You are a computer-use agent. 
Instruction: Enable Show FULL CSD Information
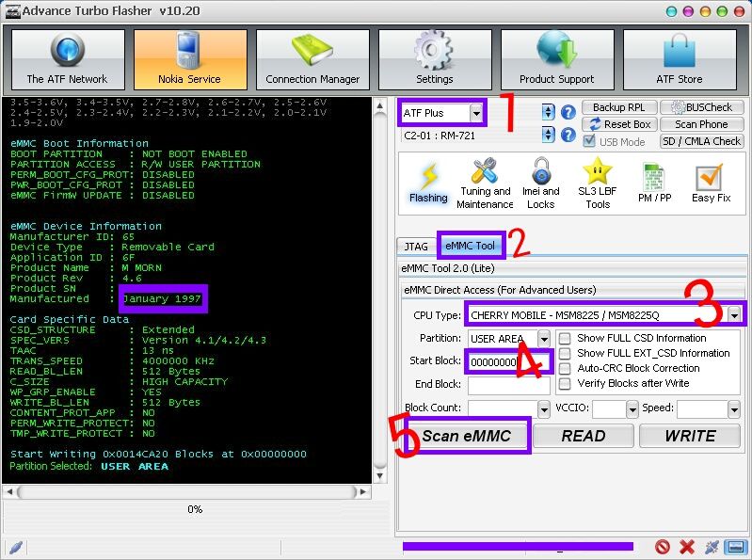565,338
